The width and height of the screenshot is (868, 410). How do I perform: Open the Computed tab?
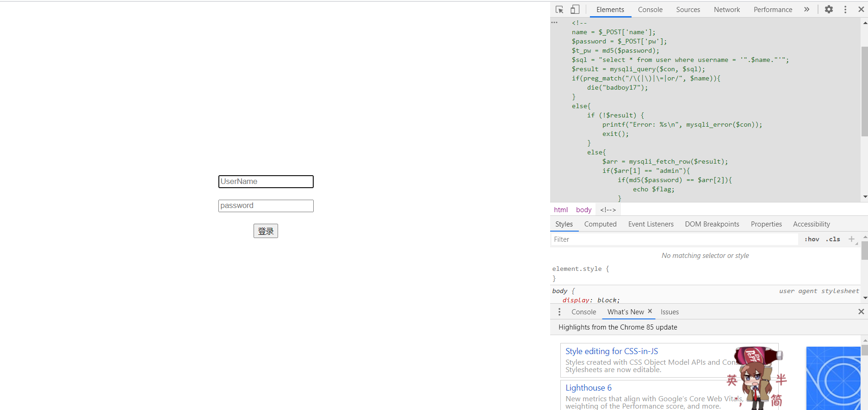click(x=600, y=224)
